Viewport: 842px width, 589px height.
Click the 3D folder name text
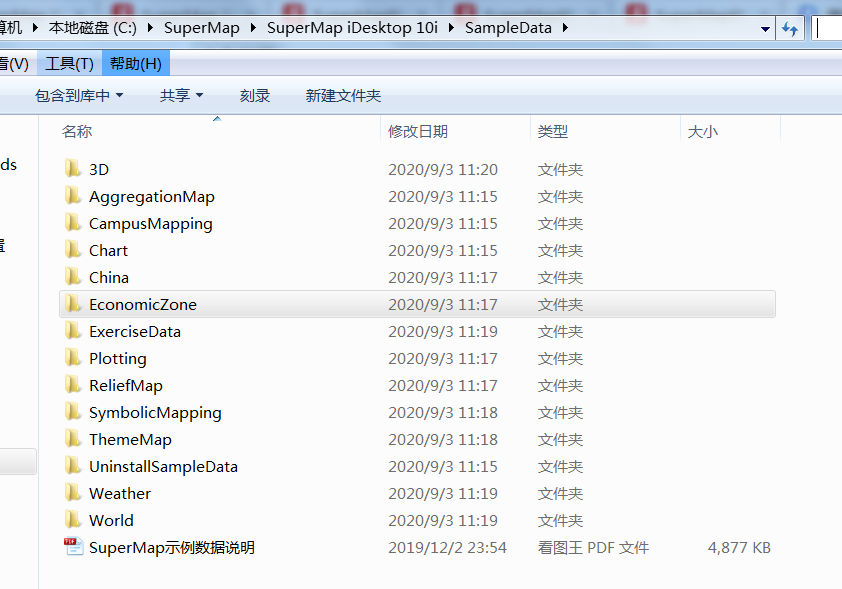(99, 169)
